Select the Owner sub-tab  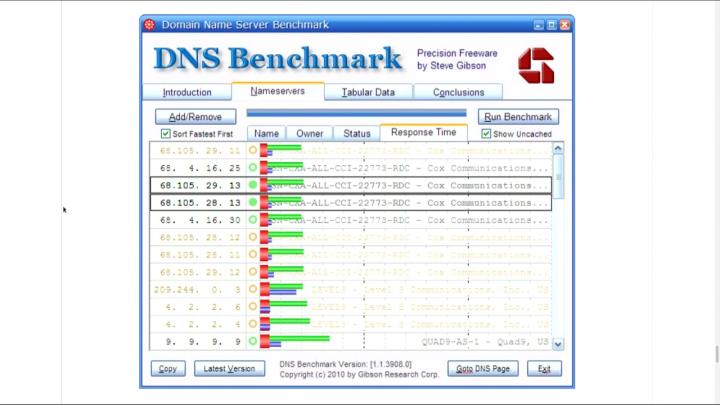pyautogui.click(x=309, y=134)
